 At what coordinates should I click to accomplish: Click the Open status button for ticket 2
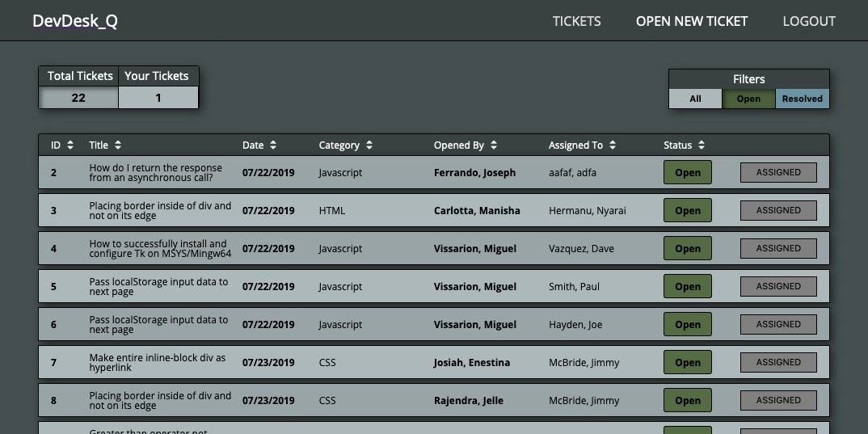point(688,172)
